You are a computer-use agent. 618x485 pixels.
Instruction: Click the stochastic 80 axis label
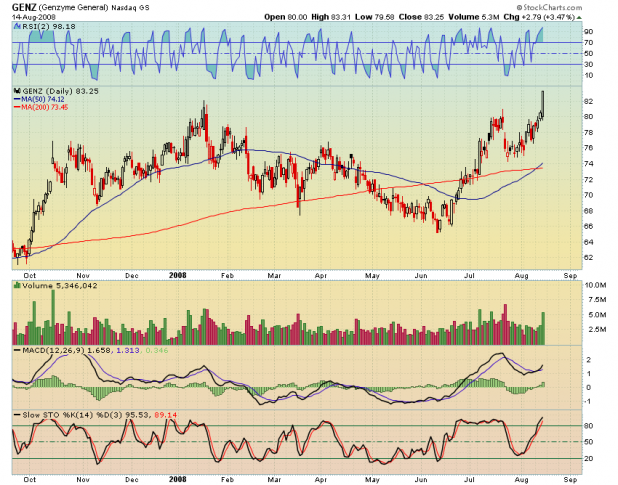589,426
